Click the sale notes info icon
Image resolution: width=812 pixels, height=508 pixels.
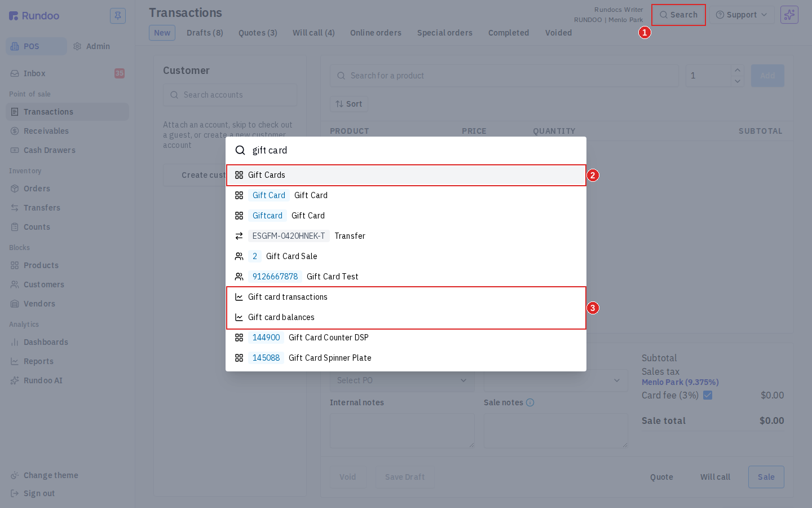click(530, 402)
